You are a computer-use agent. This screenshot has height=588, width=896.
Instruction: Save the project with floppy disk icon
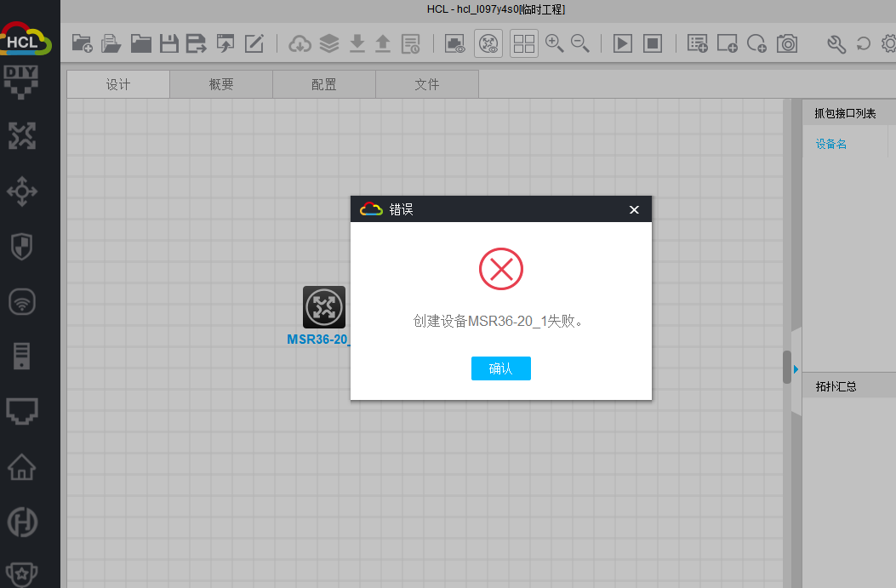point(168,43)
